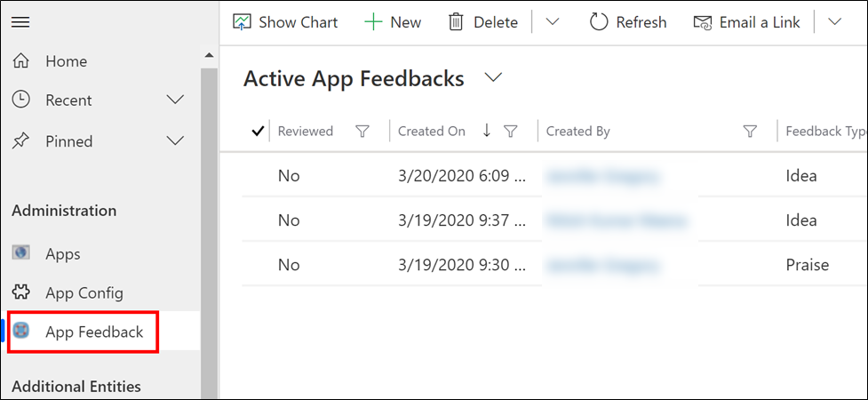Click the 3/19/2020 9:30 date cell
The height and width of the screenshot is (400, 868).
pyautogui.click(x=462, y=265)
